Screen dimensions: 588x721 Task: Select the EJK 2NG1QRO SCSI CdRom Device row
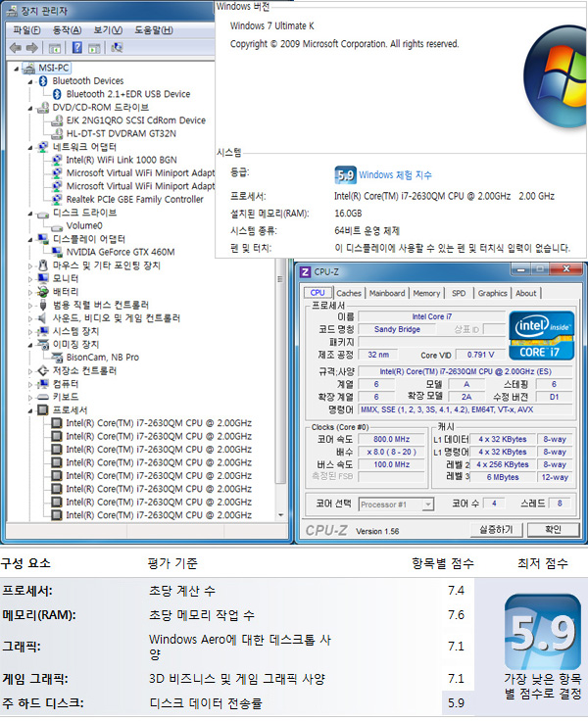click(x=135, y=120)
